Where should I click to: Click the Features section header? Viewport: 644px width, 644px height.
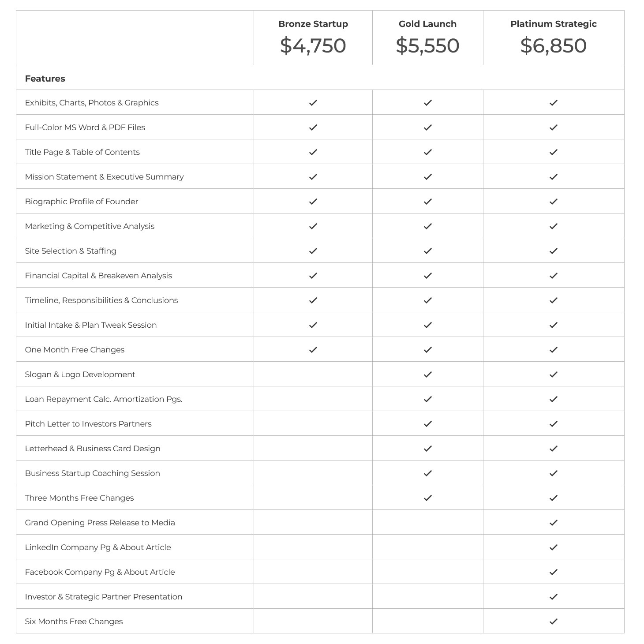[45, 79]
